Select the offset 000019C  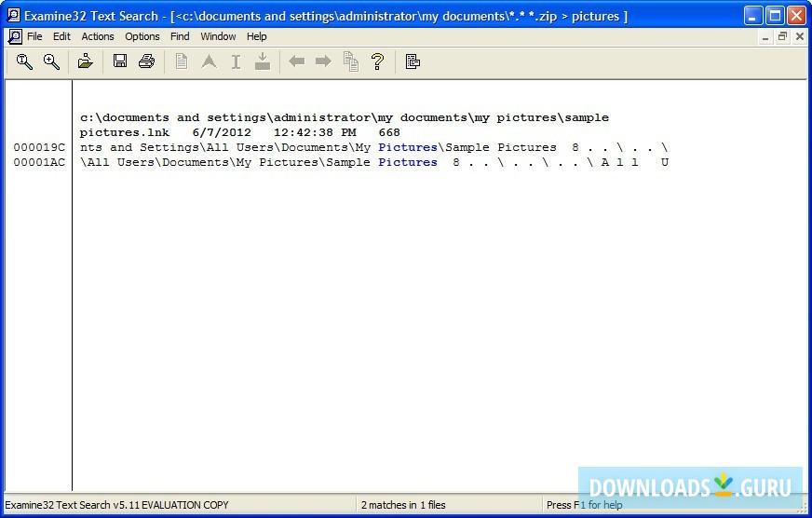pyautogui.click(x=39, y=147)
